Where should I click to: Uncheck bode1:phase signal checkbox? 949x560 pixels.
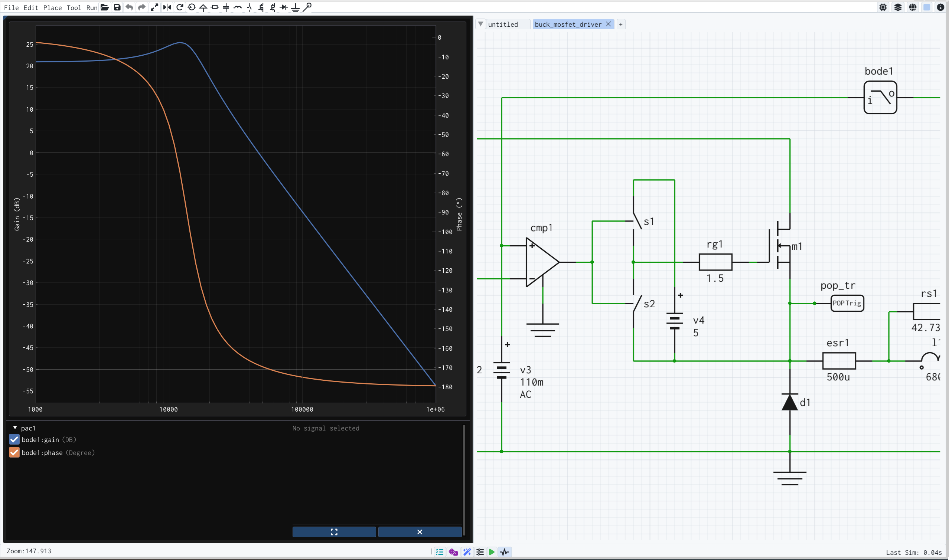coord(14,452)
